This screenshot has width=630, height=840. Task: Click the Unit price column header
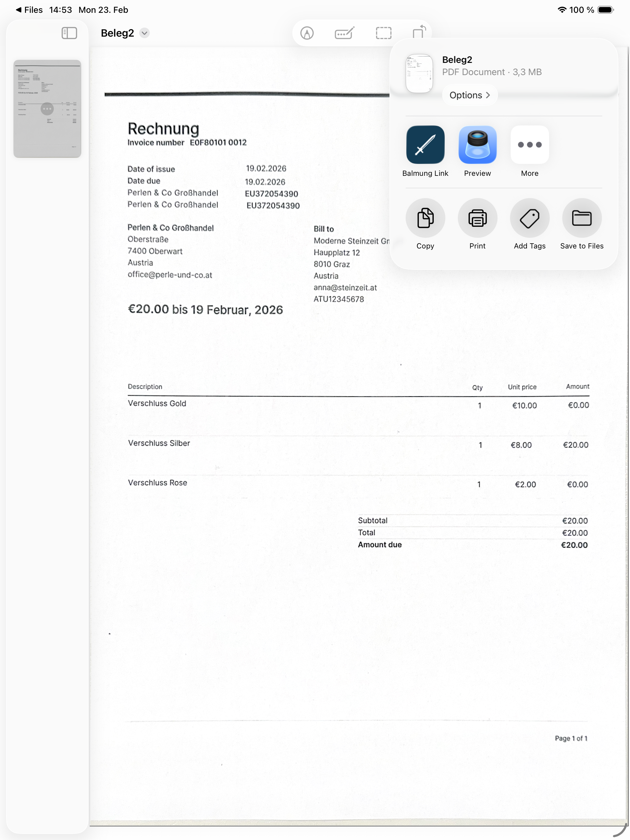[522, 387]
